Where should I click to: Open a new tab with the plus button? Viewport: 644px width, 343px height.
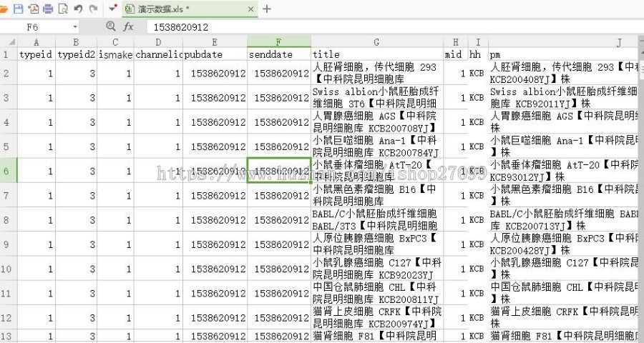point(267,9)
